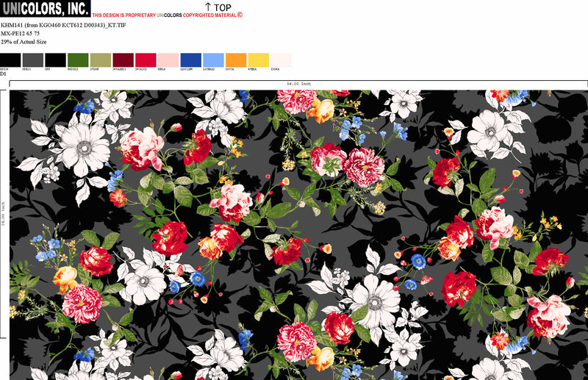Click the copyright symbol after MATERIAL

tap(240, 15)
